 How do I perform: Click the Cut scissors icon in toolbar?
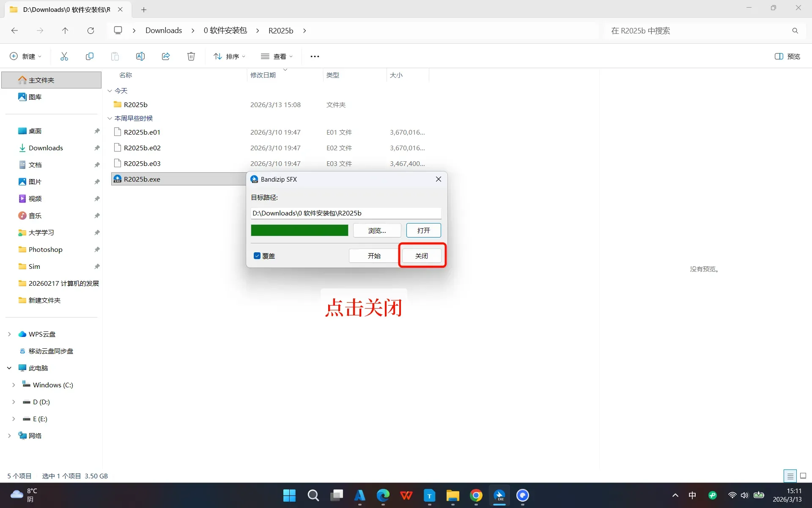coord(64,56)
